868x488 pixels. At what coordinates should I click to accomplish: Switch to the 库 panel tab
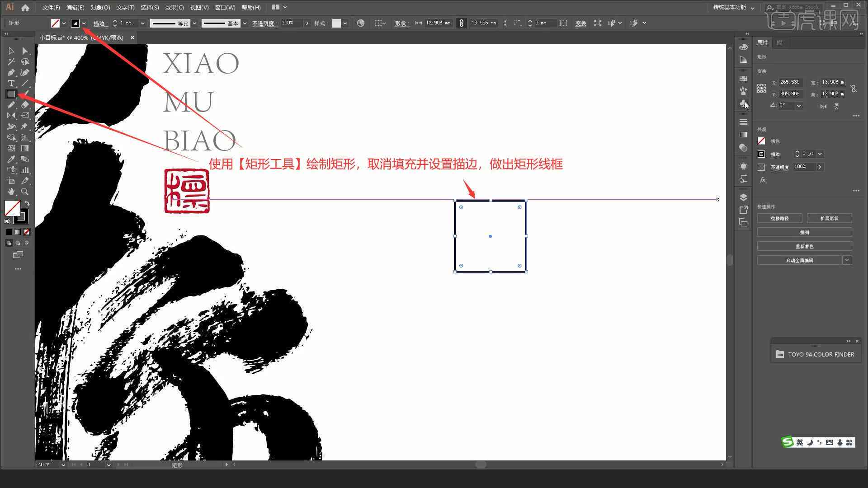(779, 42)
